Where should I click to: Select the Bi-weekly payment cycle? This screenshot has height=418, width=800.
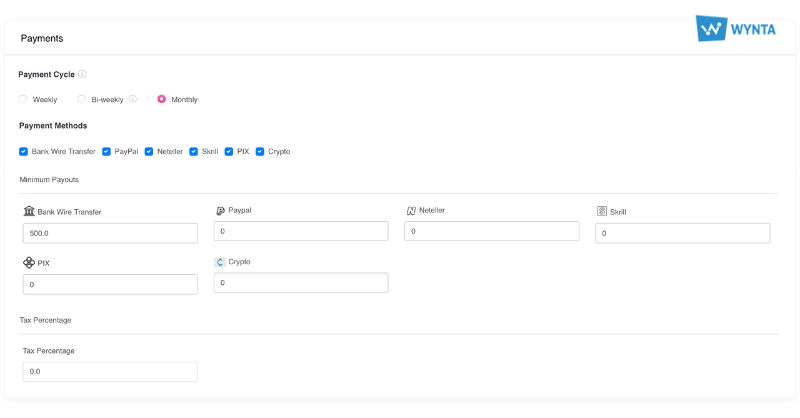(x=82, y=99)
